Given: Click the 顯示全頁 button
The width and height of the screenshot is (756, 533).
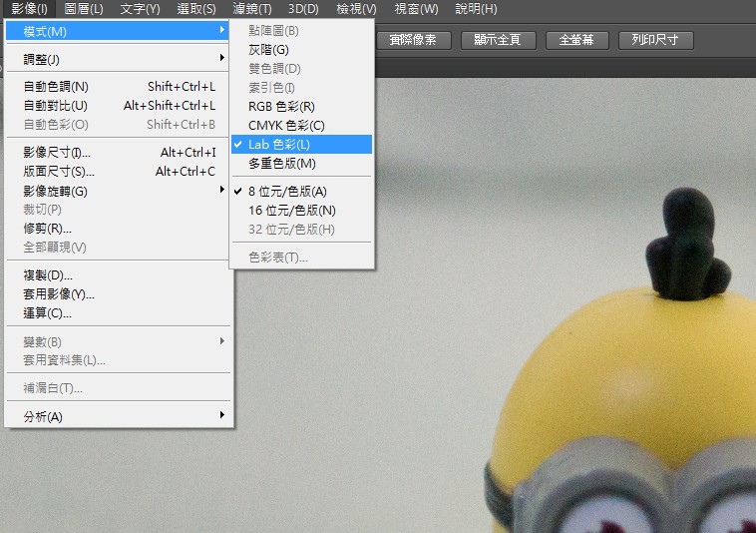Looking at the screenshot, I should pos(498,40).
